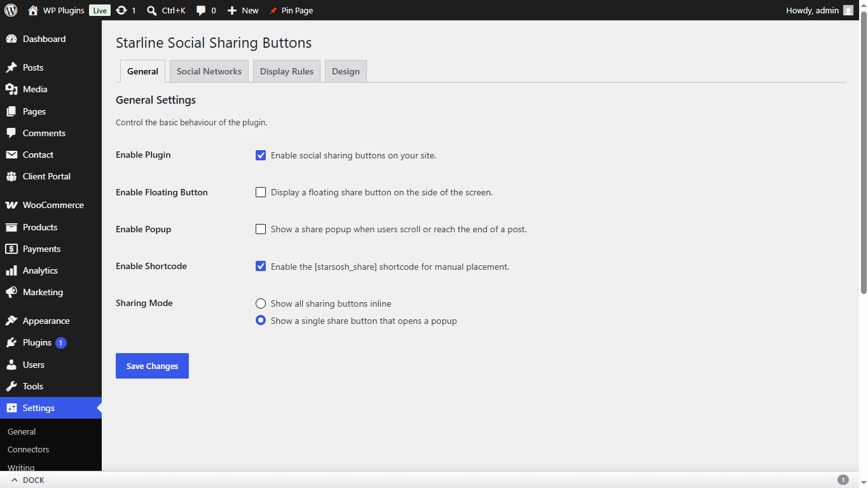This screenshot has height=488, width=868.
Task: Click the DOCK notification count badge
Action: (843, 480)
